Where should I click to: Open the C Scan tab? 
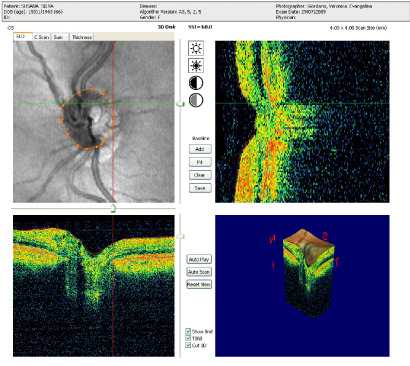click(x=42, y=37)
